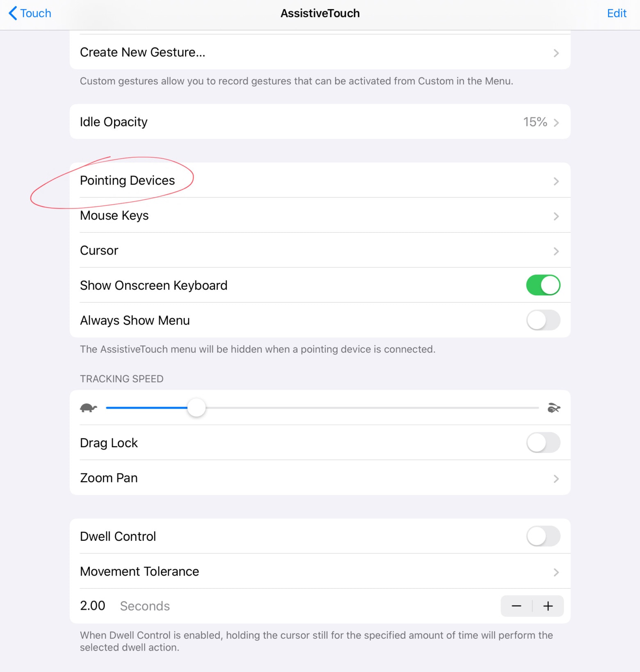This screenshot has height=672, width=640.
Task: Disable Show Onscreen Keyboard
Action: pyautogui.click(x=543, y=285)
